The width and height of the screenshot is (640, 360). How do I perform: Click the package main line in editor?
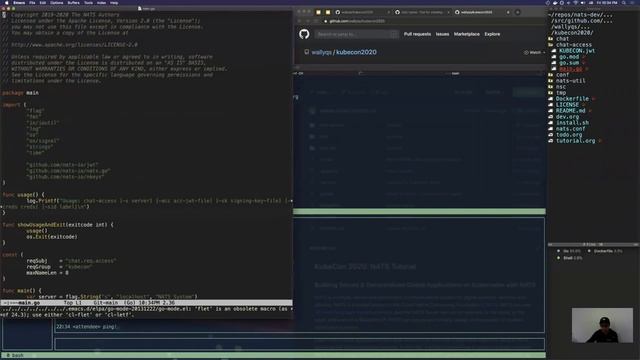(x=20, y=93)
